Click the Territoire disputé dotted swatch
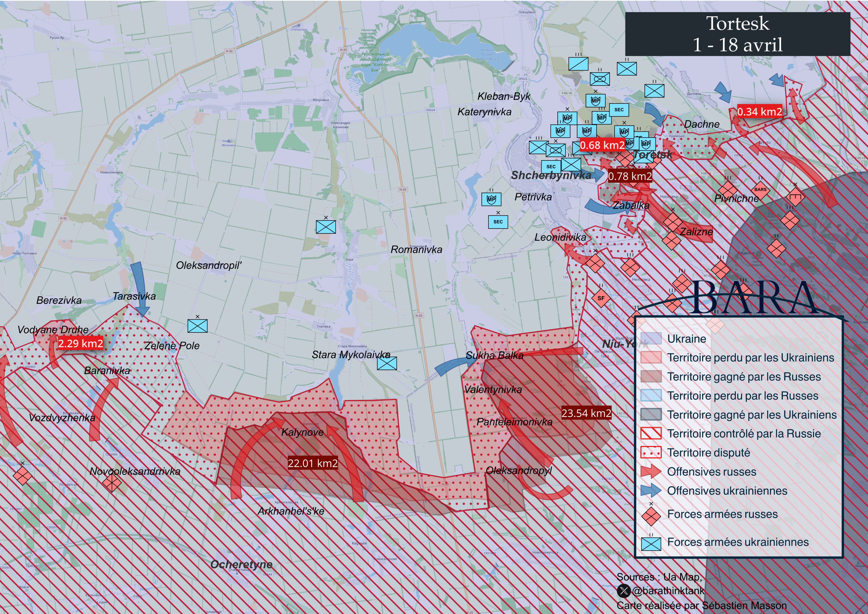 651,453
